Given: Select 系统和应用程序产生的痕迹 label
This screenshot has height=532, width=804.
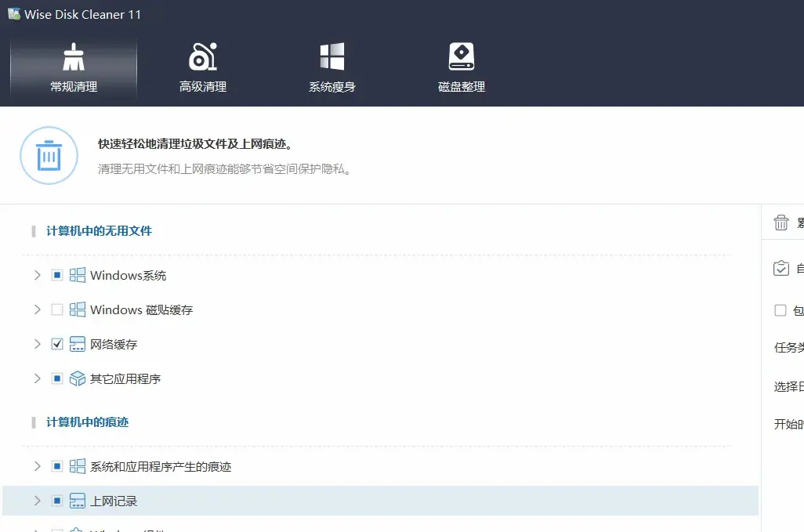Looking at the screenshot, I should pyautogui.click(x=161, y=467).
